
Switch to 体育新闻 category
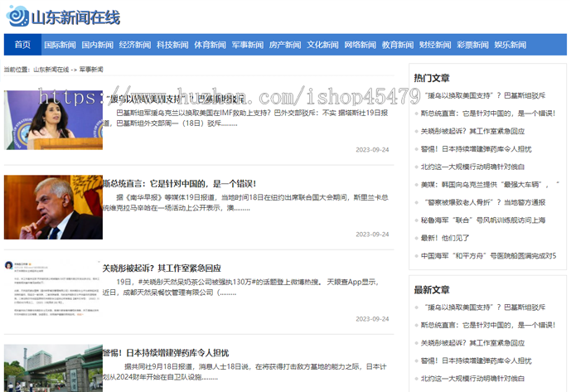[x=210, y=45]
